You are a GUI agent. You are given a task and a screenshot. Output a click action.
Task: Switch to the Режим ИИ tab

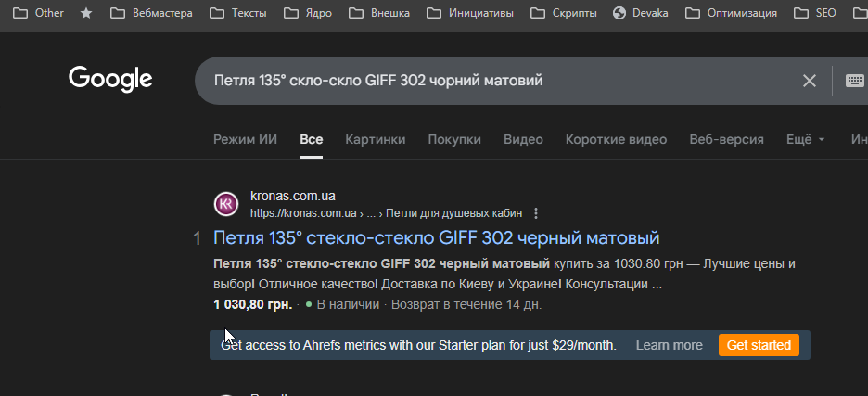245,139
